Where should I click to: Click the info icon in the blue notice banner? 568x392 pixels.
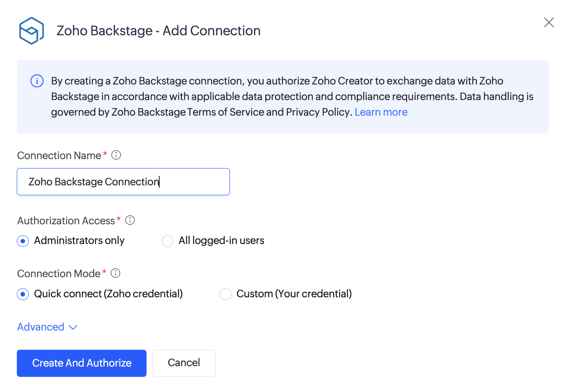pos(37,81)
